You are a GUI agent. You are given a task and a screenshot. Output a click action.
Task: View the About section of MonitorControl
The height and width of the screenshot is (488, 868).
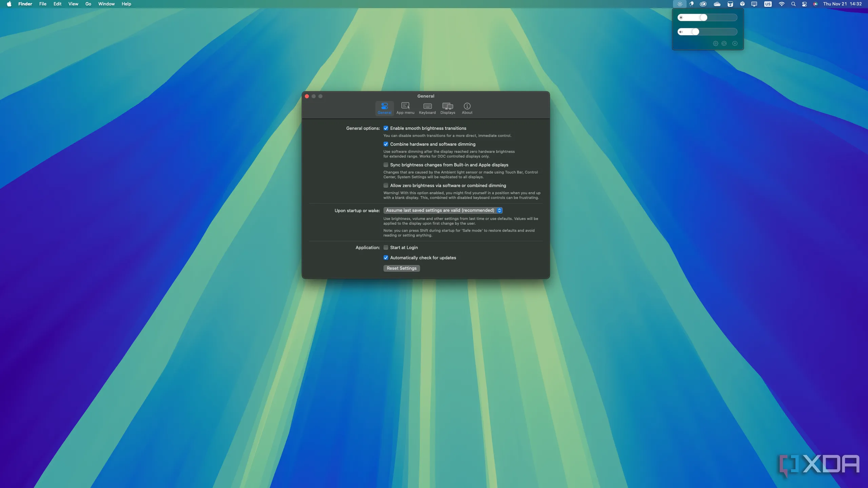[x=467, y=108]
